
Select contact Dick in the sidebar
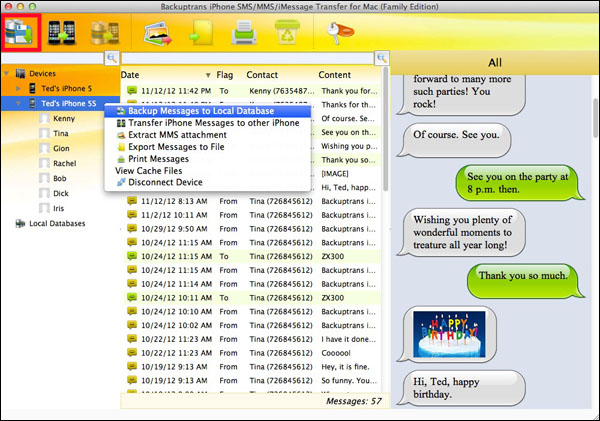(61, 193)
